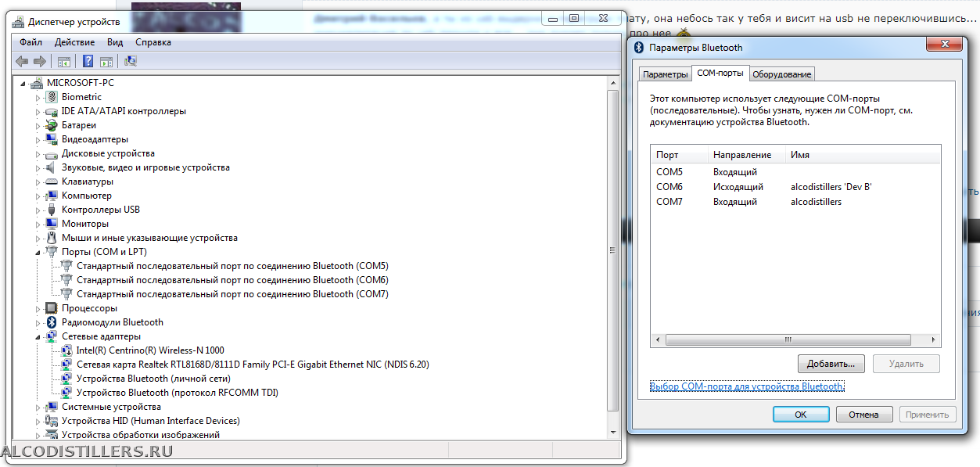The image size is (980, 467).
Task: Click the Back arrow in toolbar
Action: (x=22, y=61)
